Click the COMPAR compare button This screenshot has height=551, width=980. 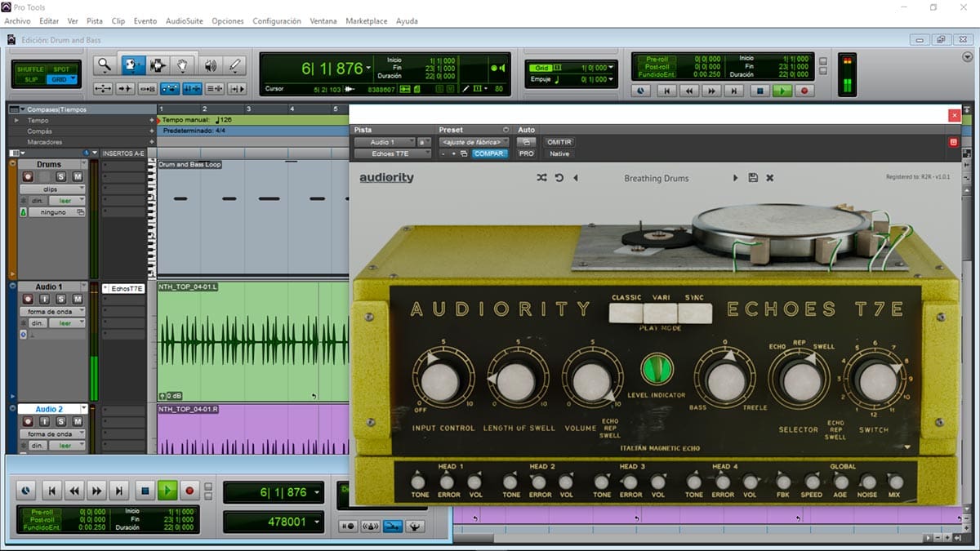(489, 153)
